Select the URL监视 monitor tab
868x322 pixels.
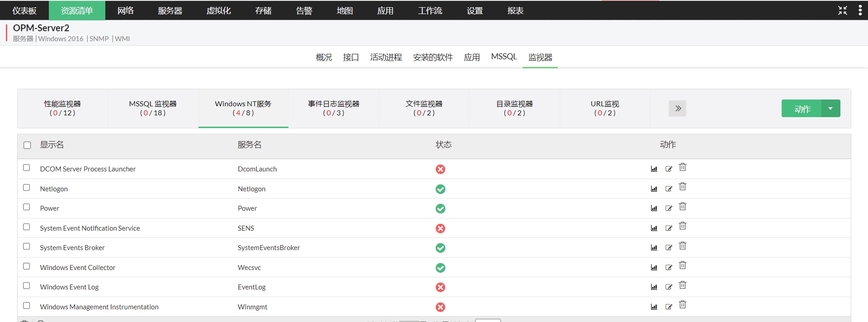(x=605, y=109)
